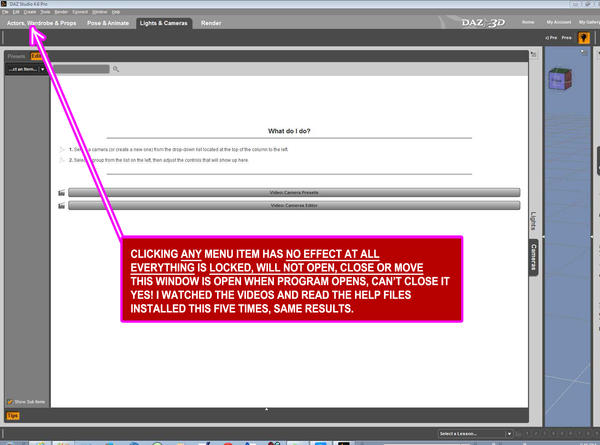The height and width of the screenshot is (445, 600).
Task: Open the Help menu
Action: (x=116, y=12)
